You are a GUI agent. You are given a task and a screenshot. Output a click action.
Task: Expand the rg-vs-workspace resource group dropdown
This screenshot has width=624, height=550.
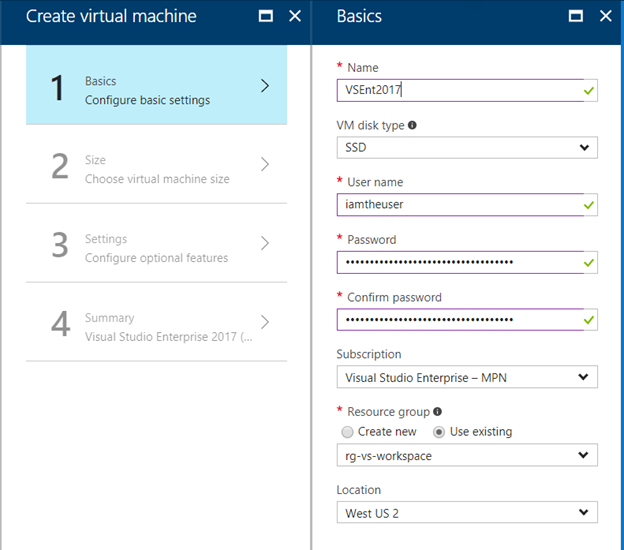(x=466, y=455)
